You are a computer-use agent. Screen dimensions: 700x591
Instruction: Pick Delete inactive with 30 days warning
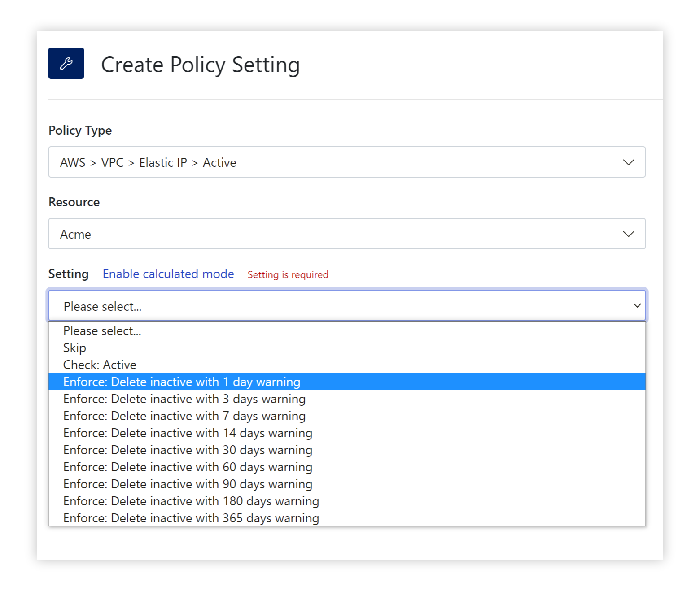tap(347, 450)
